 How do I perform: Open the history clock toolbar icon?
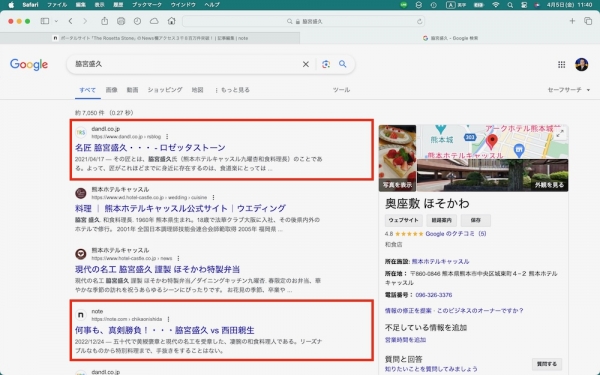[x=137, y=21]
